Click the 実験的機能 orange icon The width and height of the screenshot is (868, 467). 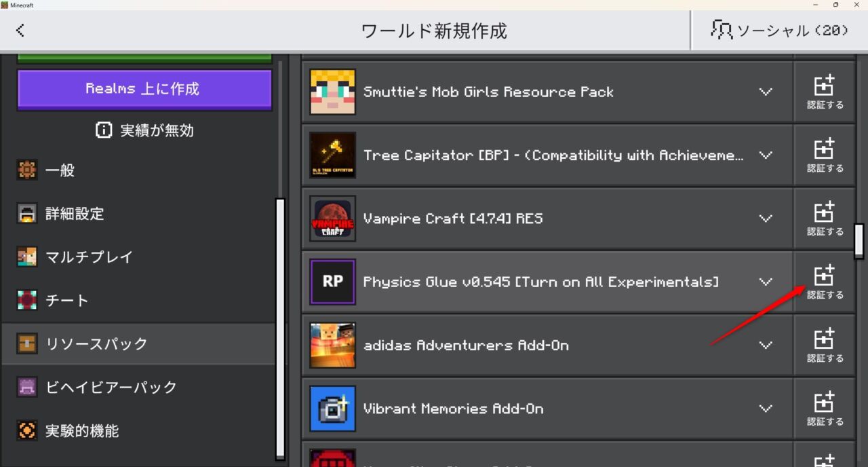click(27, 431)
